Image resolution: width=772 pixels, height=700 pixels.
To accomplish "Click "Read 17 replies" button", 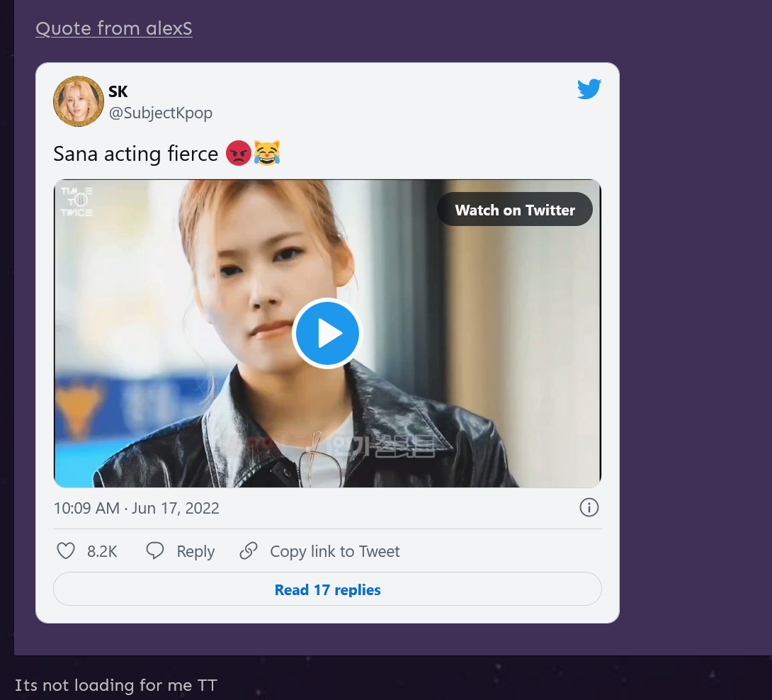I will click(327, 589).
